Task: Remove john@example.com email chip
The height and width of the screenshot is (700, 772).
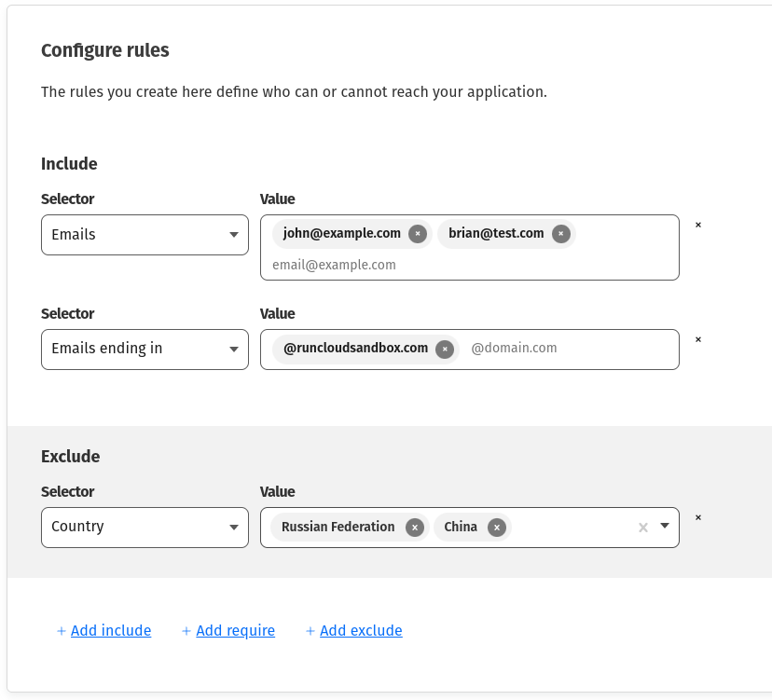Action: tap(418, 234)
